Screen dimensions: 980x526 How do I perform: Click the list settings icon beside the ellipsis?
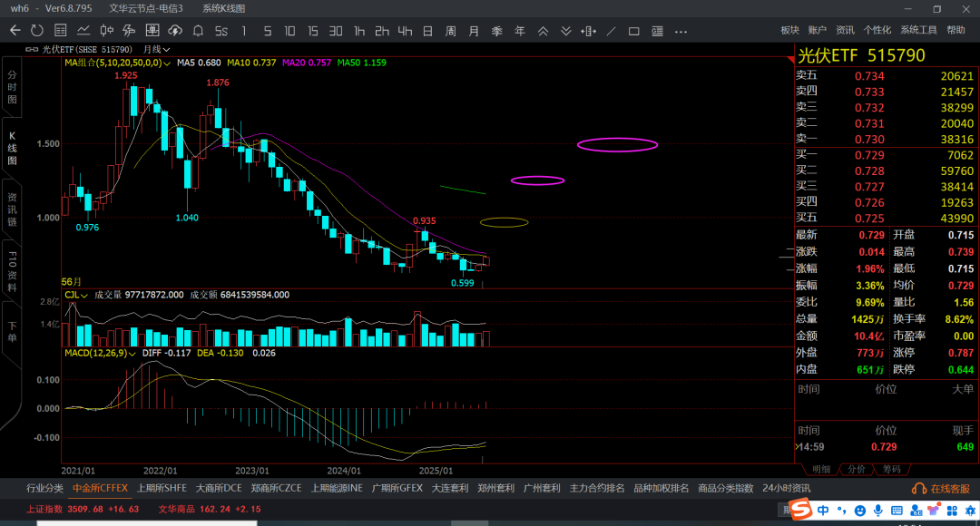[x=658, y=31]
